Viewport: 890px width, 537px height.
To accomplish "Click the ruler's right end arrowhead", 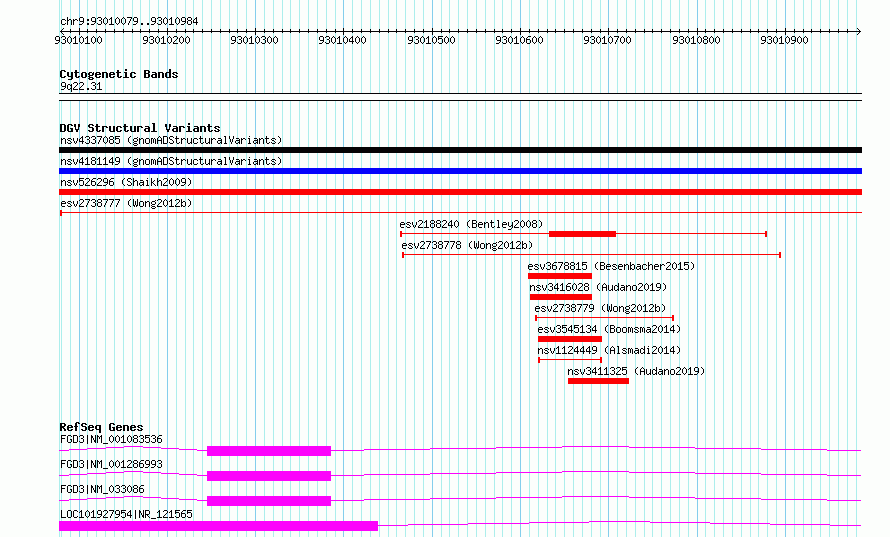I will [x=859, y=32].
